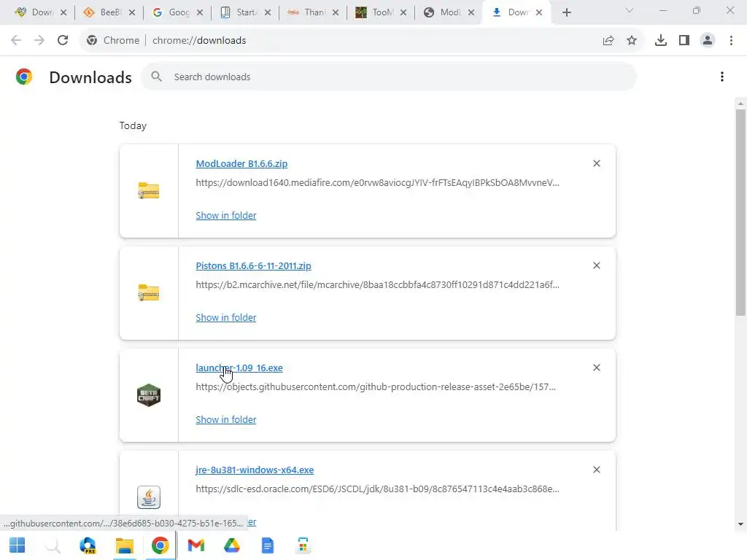Toggle the side panel icon
Image resolution: width=747 pixels, height=560 pixels.
684,41
